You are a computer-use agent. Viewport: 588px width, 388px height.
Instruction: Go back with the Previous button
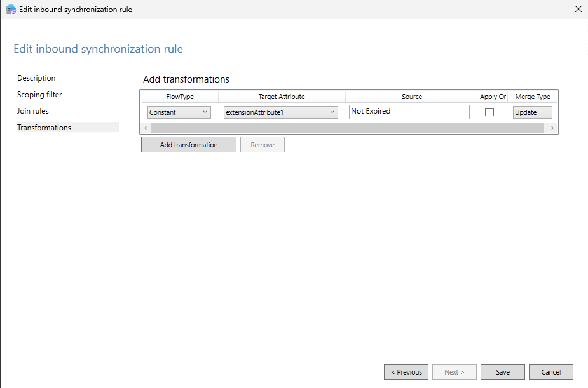click(x=406, y=371)
